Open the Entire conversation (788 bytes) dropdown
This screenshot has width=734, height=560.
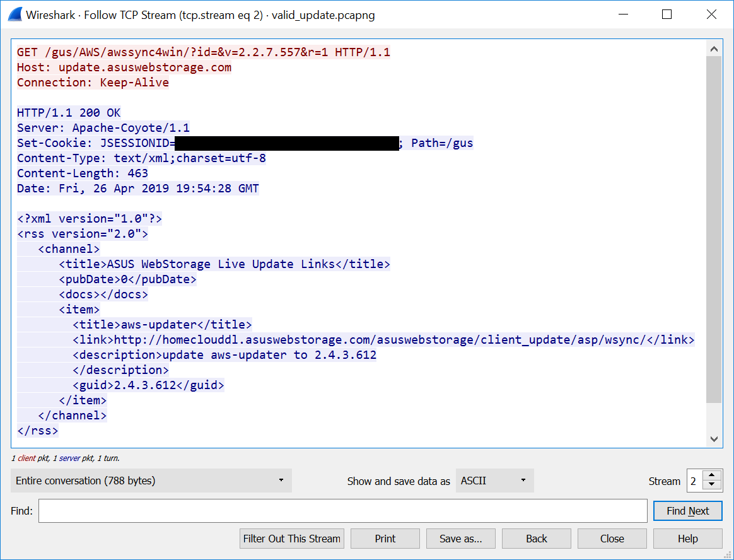(x=151, y=481)
